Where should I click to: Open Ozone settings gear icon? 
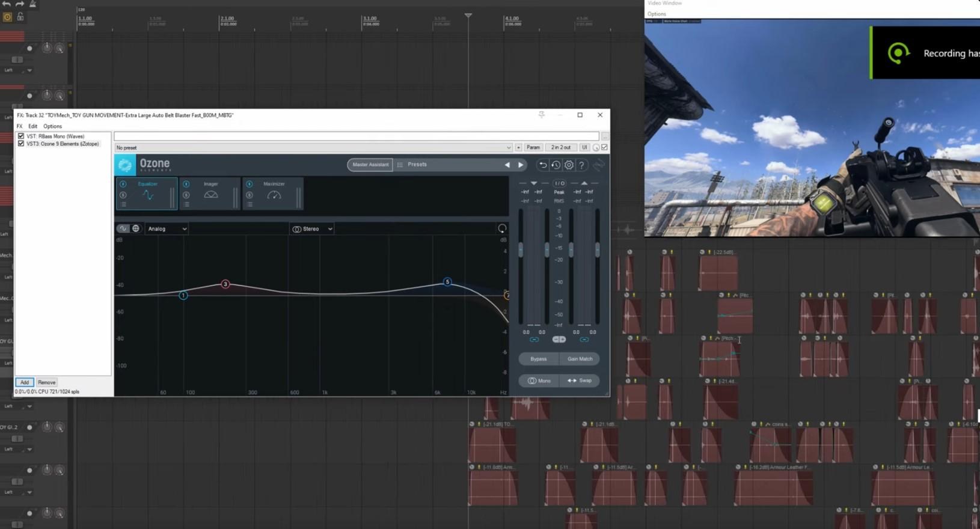pos(569,165)
